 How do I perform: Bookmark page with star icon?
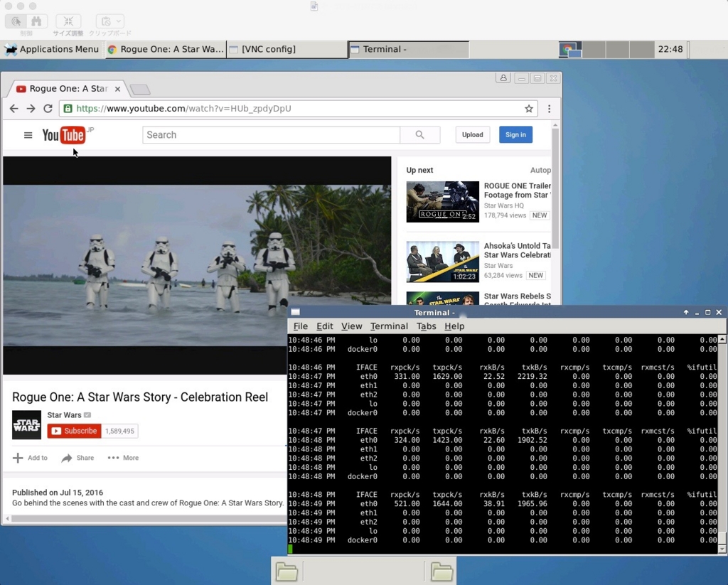[x=528, y=109]
